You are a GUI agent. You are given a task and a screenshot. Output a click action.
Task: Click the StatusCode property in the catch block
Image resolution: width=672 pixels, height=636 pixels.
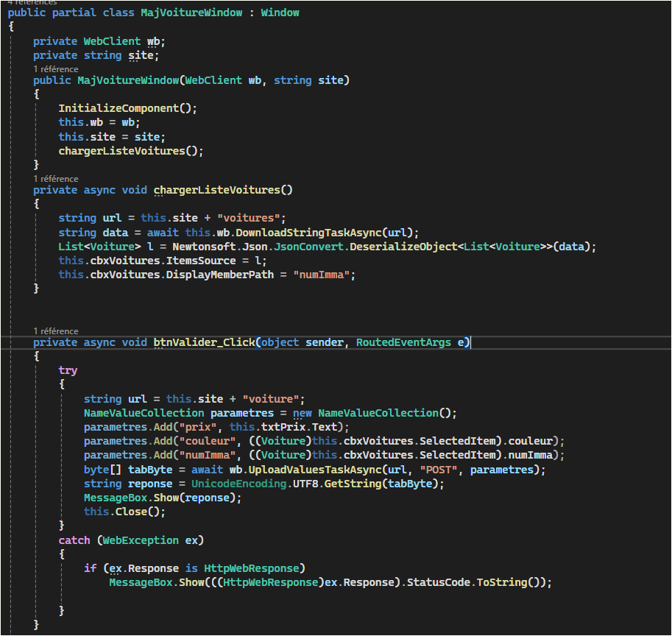click(438, 582)
